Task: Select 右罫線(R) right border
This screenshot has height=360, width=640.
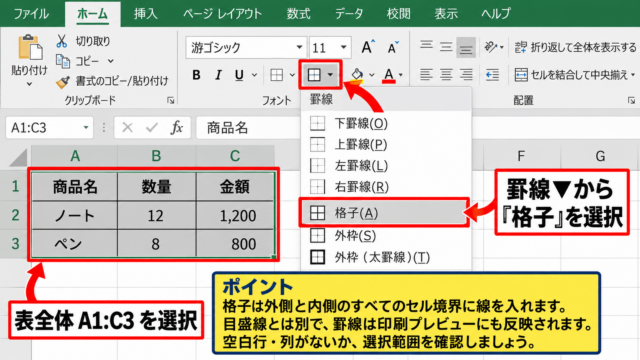Action: (386, 187)
